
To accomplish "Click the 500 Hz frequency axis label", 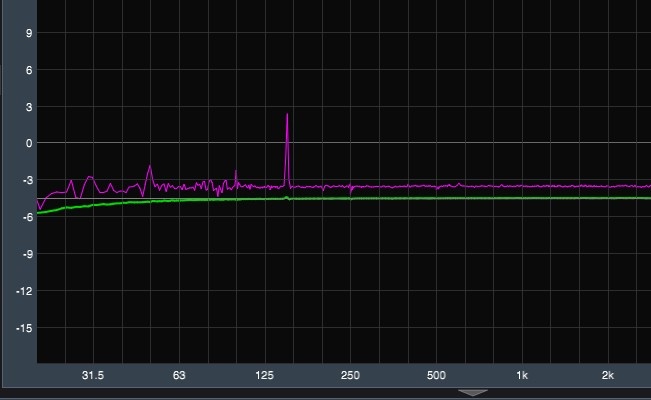I will (x=436, y=376).
